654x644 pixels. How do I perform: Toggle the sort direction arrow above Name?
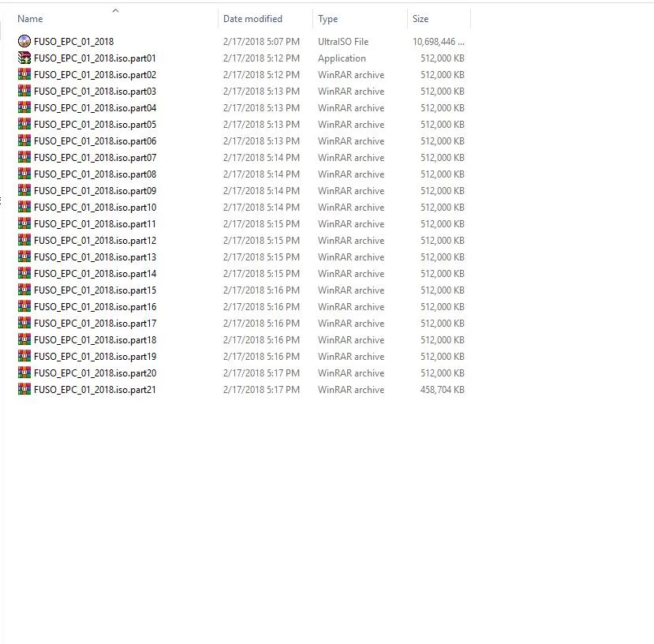click(x=115, y=10)
